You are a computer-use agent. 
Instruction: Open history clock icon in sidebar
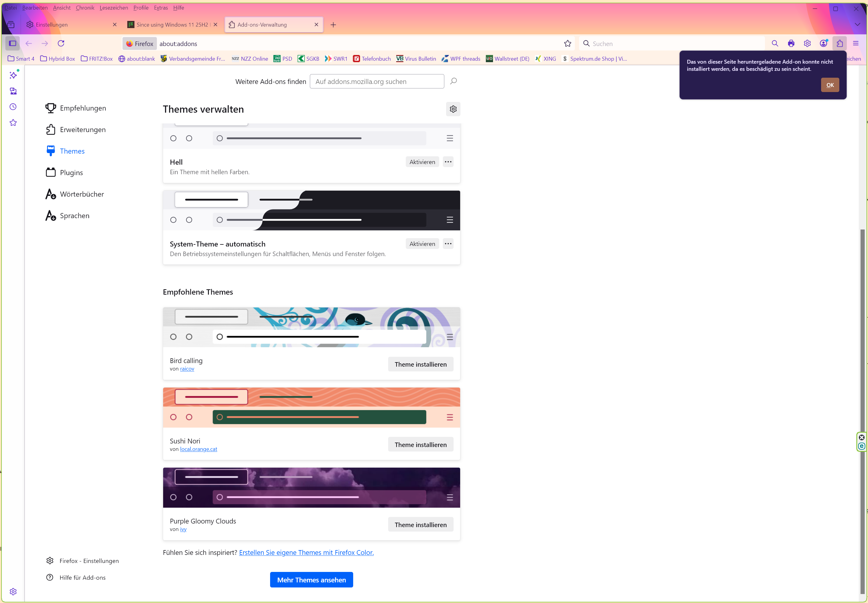coord(13,107)
